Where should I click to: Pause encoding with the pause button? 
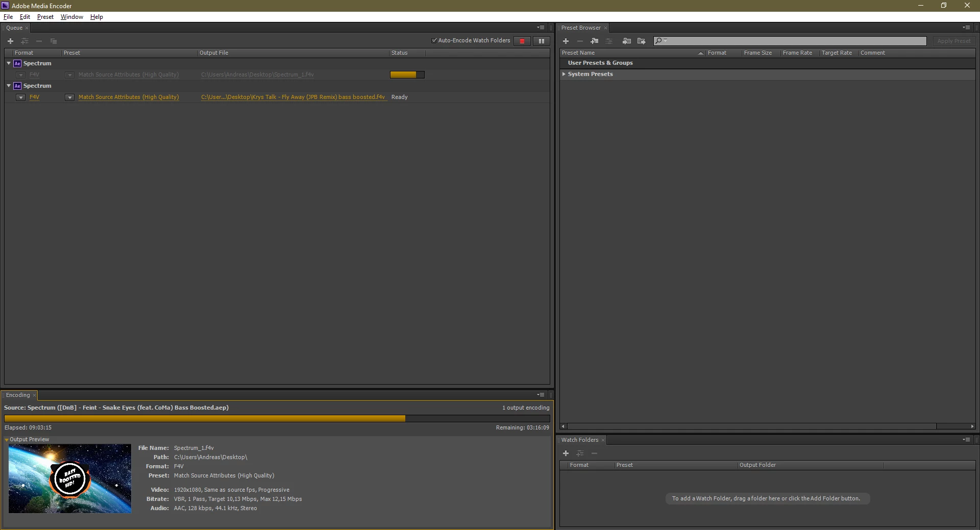542,41
